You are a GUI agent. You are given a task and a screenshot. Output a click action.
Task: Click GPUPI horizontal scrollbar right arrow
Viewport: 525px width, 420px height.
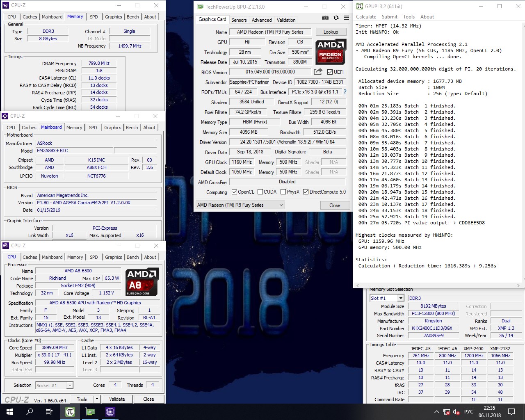pos(518,285)
